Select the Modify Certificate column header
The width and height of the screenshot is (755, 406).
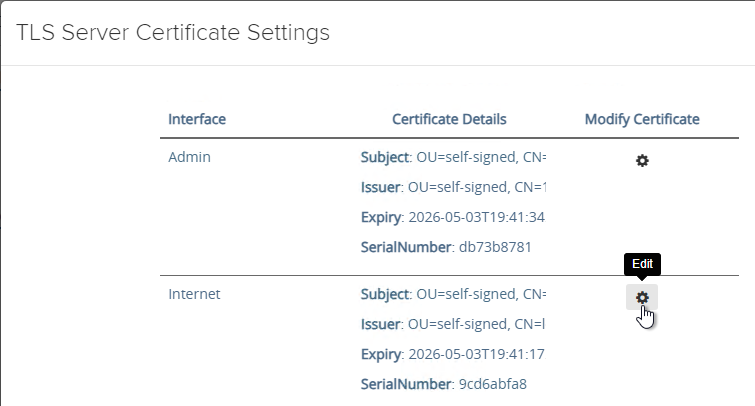tap(642, 119)
